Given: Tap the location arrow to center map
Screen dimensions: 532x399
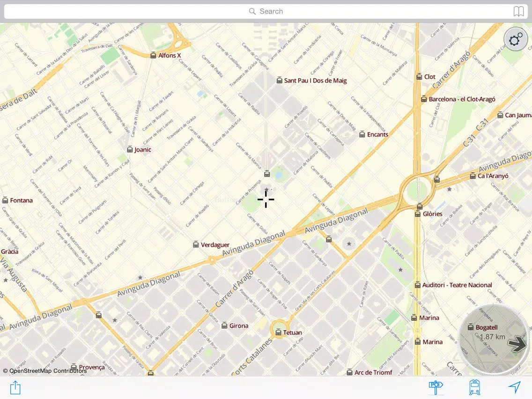Looking at the screenshot, I should (x=514, y=387).
